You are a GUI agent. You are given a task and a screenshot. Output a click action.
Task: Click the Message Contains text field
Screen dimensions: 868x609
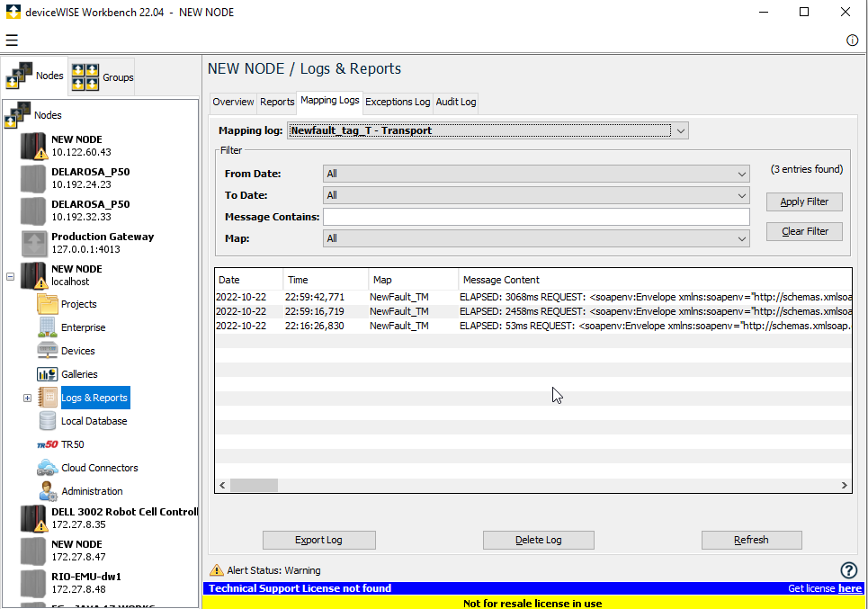click(535, 217)
